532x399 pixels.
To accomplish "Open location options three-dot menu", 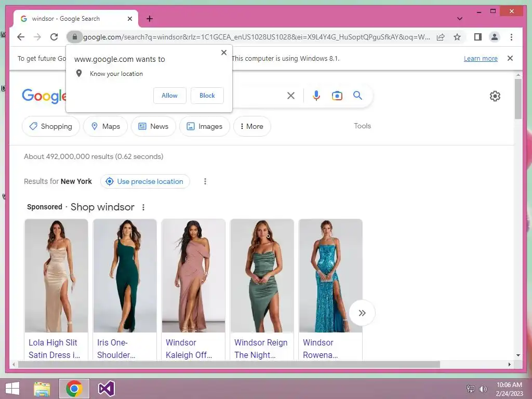I will (205, 181).
